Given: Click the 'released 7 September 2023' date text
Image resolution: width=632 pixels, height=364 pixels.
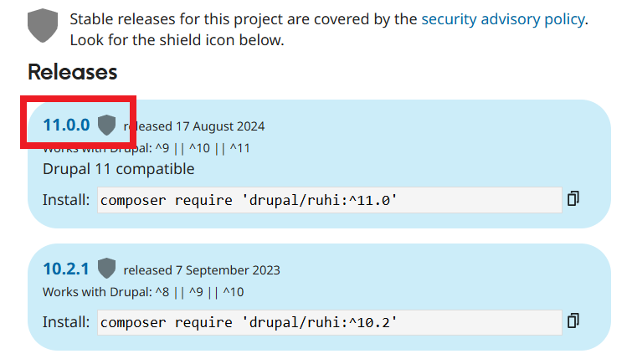Looking at the screenshot, I should click(202, 269).
